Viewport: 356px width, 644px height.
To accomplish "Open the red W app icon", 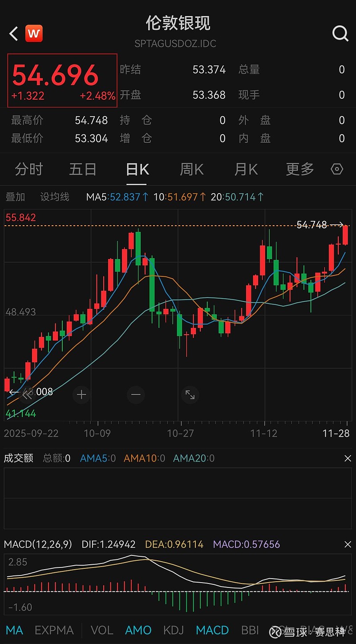I will (x=34, y=34).
